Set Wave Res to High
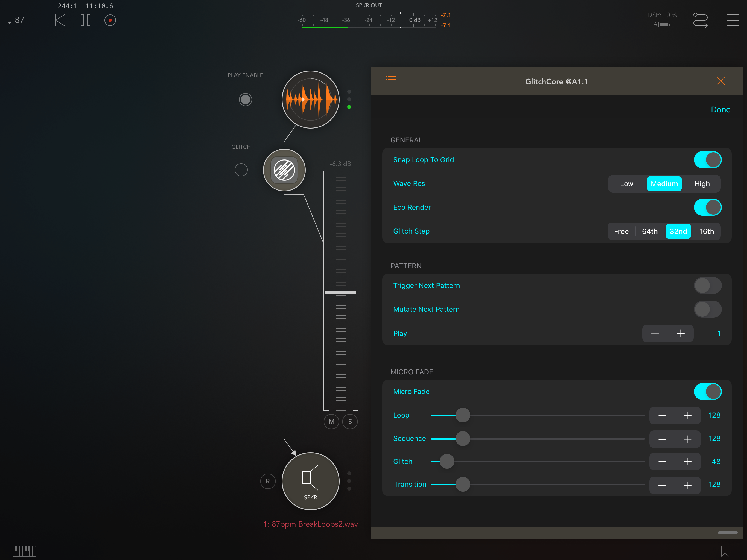747x560 pixels. (702, 184)
